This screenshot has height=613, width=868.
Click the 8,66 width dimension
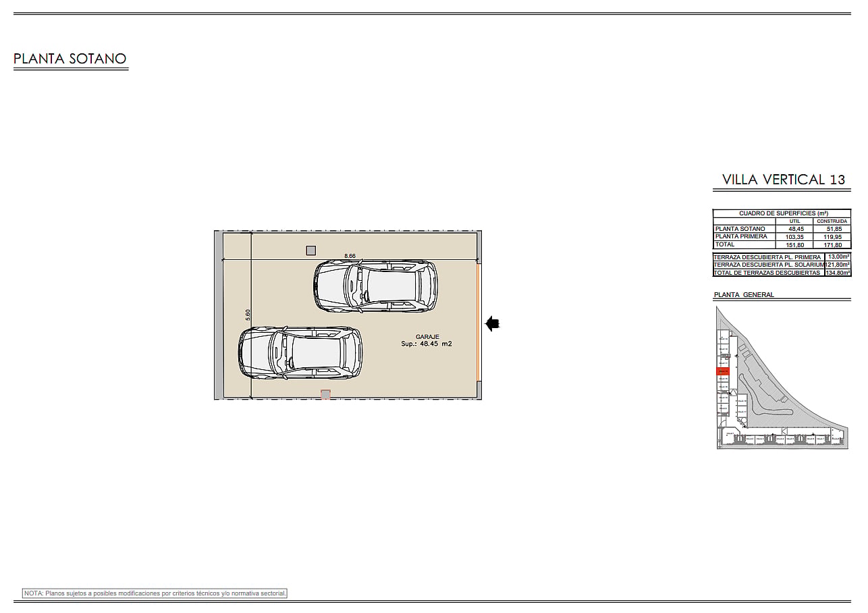(350, 256)
